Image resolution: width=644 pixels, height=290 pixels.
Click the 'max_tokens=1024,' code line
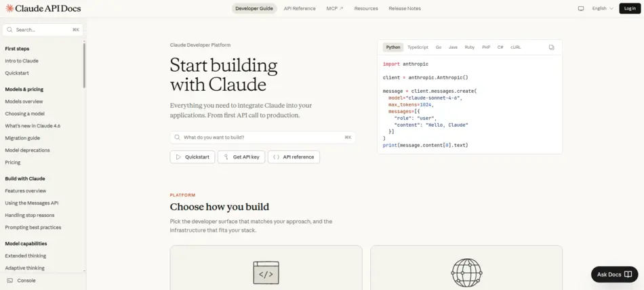coord(411,105)
